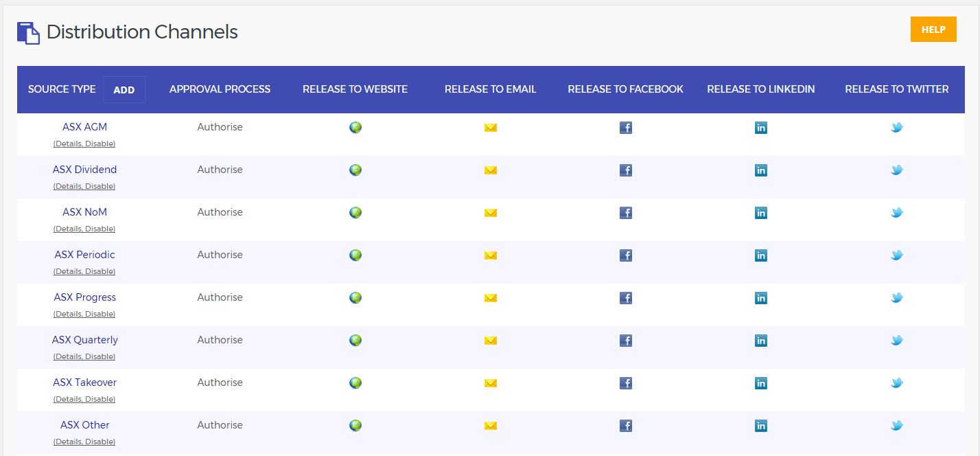Select Twitter icon in ASX Dividend row

(897, 170)
